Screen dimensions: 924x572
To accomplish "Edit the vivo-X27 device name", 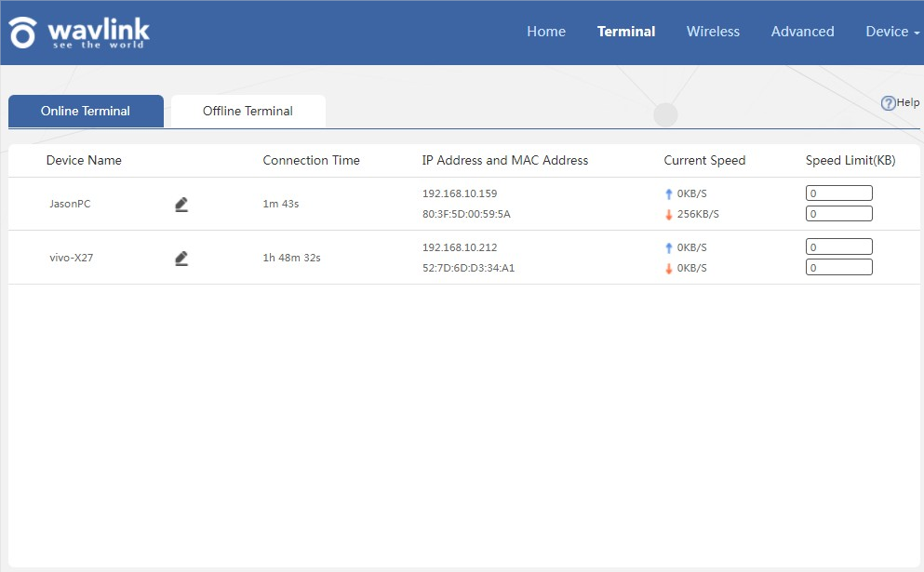I will pyautogui.click(x=181, y=259).
